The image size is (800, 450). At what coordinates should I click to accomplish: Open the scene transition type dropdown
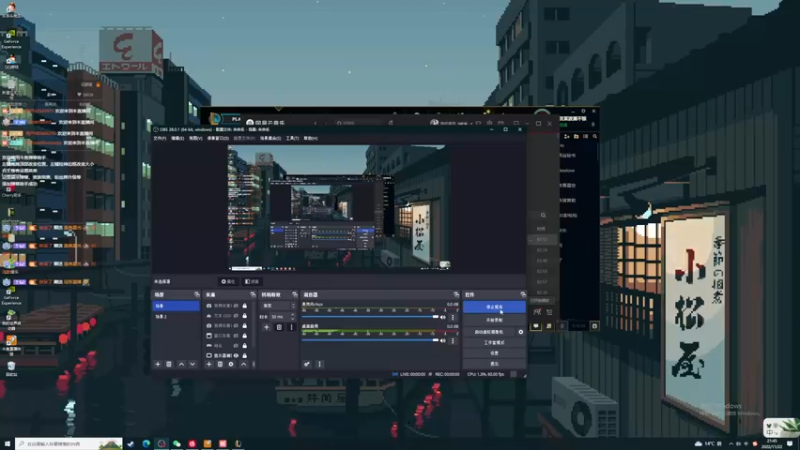coord(278,306)
